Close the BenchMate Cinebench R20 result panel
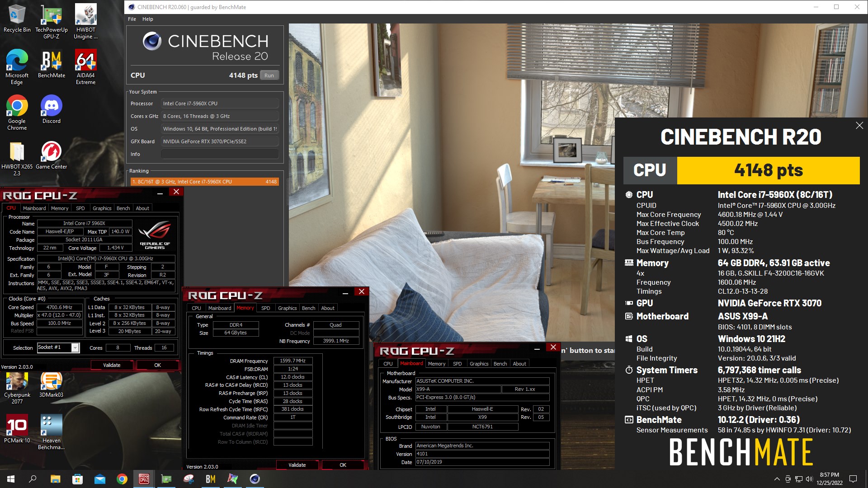The width and height of the screenshot is (868, 488). [859, 126]
